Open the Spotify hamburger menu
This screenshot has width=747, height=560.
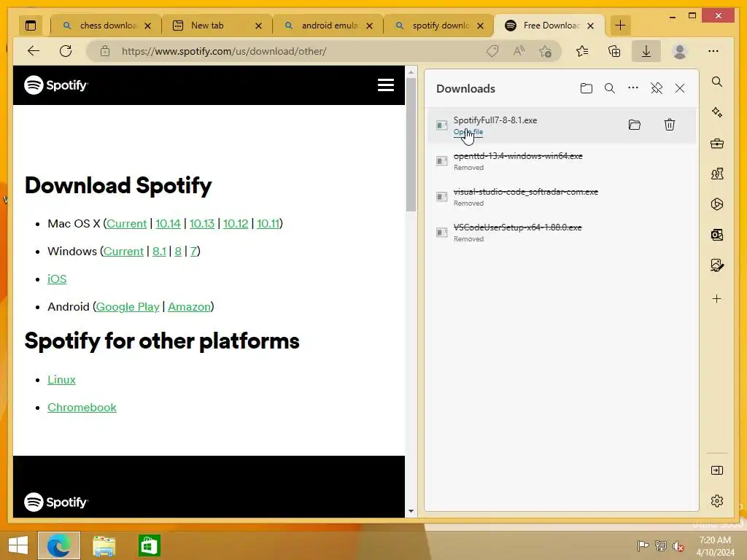385,85
